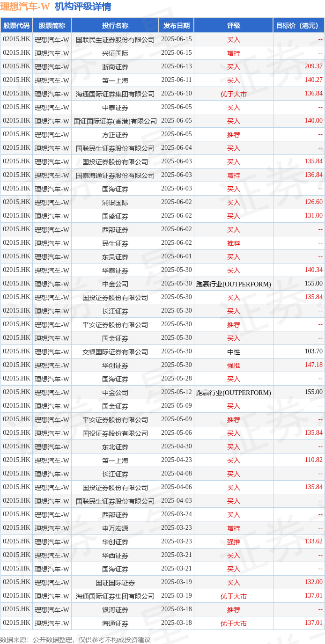Select the 银河证券 institution cell
Viewport: 325px width, 644px height.
(115, 610)
